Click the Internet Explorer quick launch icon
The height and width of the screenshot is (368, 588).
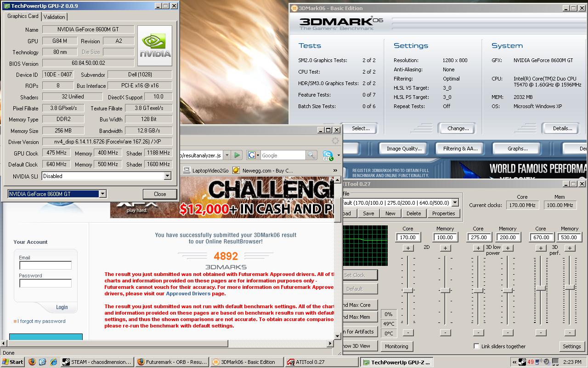point(54,362)
